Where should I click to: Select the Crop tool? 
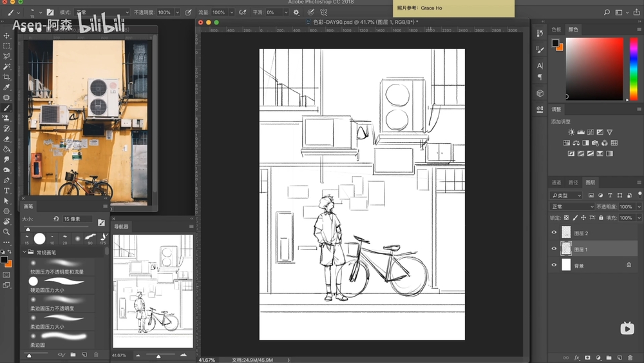pyautogui.click(x=6, y=77)
